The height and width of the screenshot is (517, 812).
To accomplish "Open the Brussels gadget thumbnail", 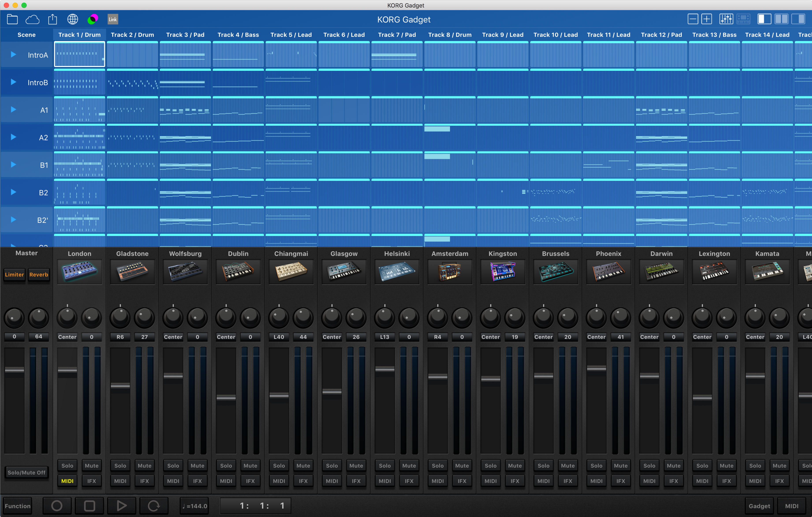I will (556, 272).
